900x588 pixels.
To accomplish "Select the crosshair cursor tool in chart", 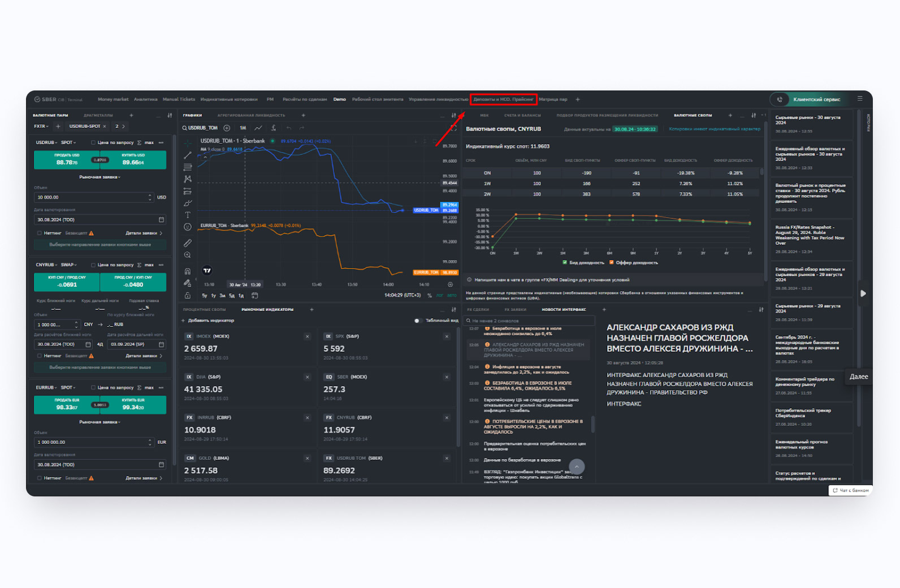I will tap(188, 143).
